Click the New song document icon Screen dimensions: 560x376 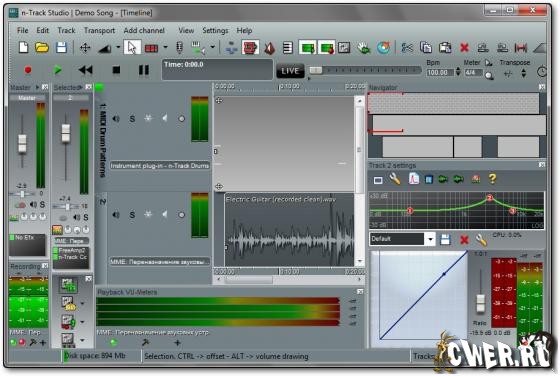[24, 47]
